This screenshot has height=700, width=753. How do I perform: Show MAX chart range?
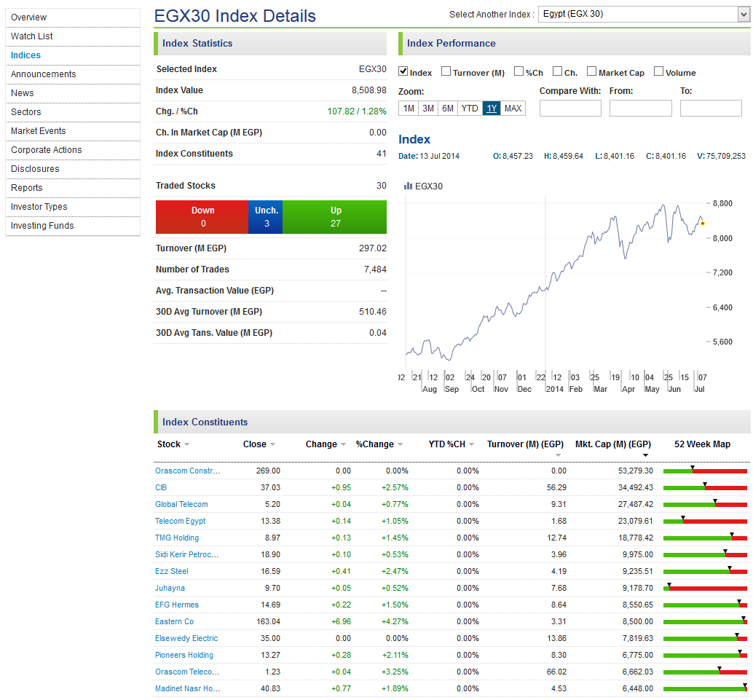[513, 108]
